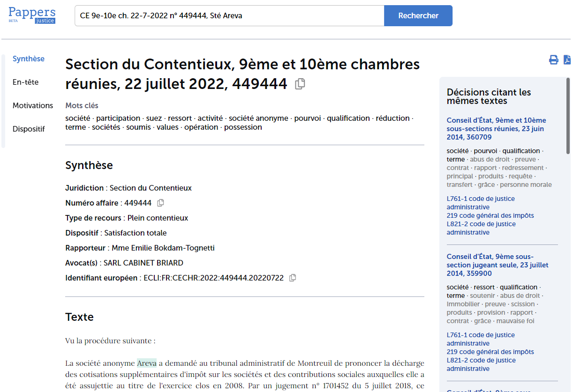Open first L761-1 code de justice administrative link
Image resolution: width=573 pixels, height=392 pixels.
481,203
